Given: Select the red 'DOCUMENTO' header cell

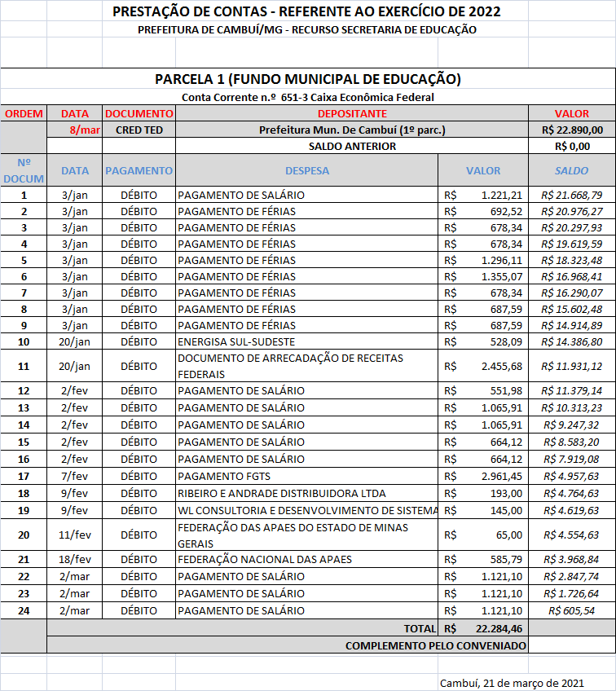Looking at the screenshot, I should tap(139, 114).
